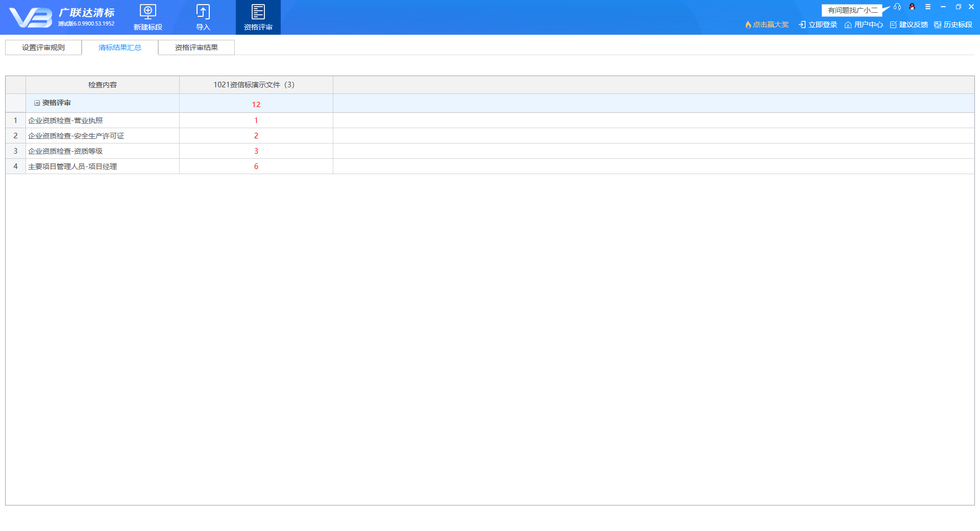Image resolution: width=980 pixels, height=531 pixels.
Task: Collapse the 资格评审 tree group
Action: [x=37, y=103]
